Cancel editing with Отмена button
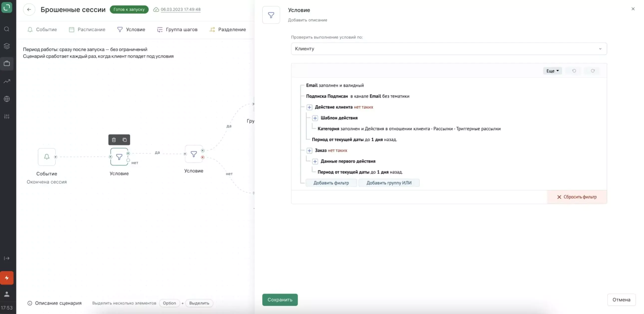Viewport: 644px width, 314px height. [621, 300]
